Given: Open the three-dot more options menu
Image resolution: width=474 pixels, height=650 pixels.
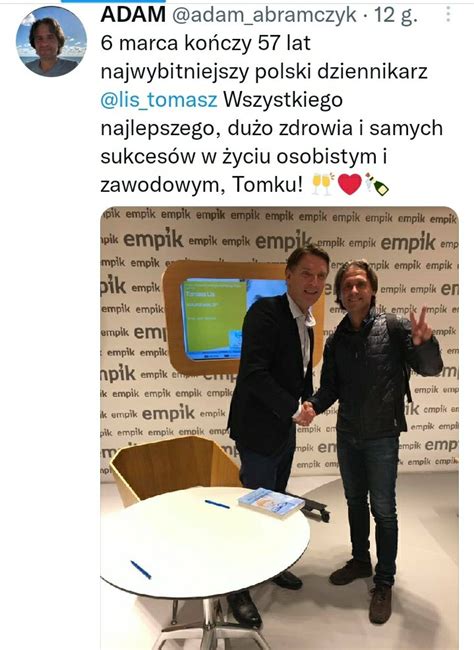Looking at the screenshot, I should [448, 15].
